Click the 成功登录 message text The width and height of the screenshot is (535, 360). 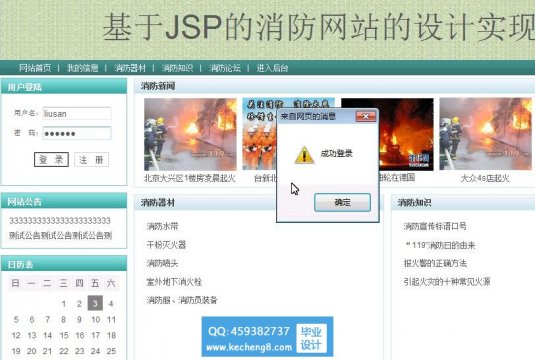tap(336, 154)
